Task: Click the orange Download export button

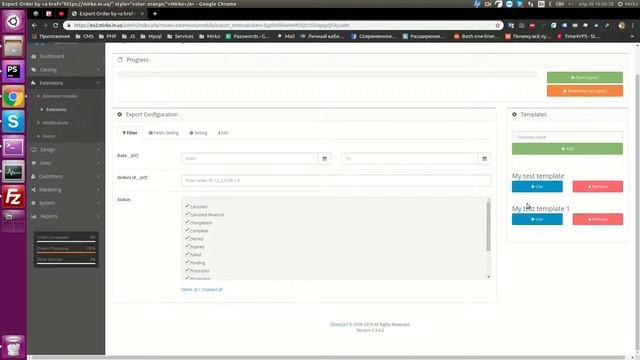Action: point(584,91)
